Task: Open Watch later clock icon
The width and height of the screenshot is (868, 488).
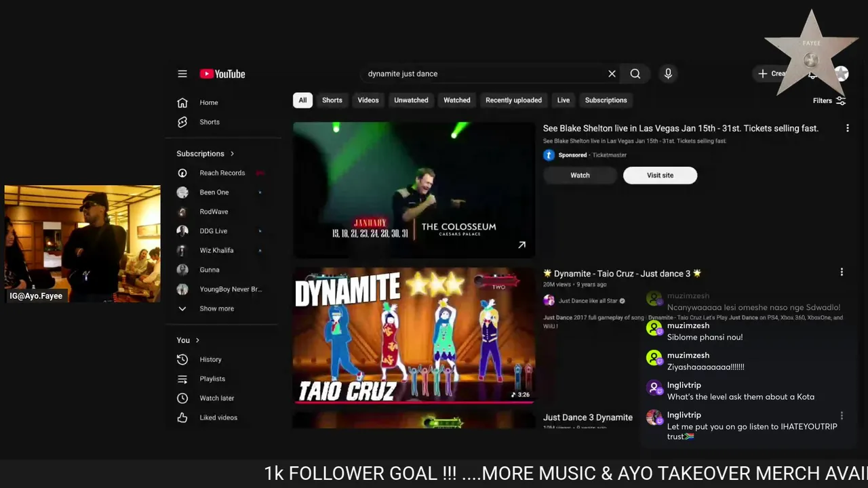Action: coord(182,399)
